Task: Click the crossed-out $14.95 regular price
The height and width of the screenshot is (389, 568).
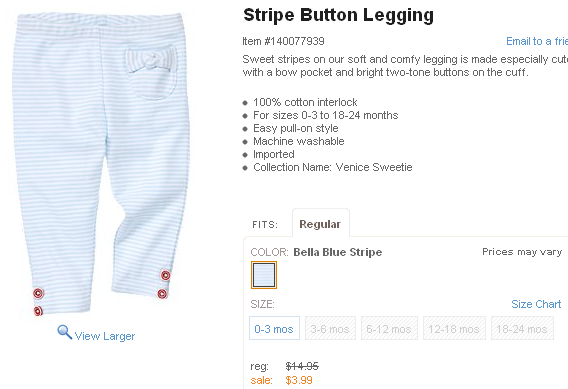Action: point(302,366)
